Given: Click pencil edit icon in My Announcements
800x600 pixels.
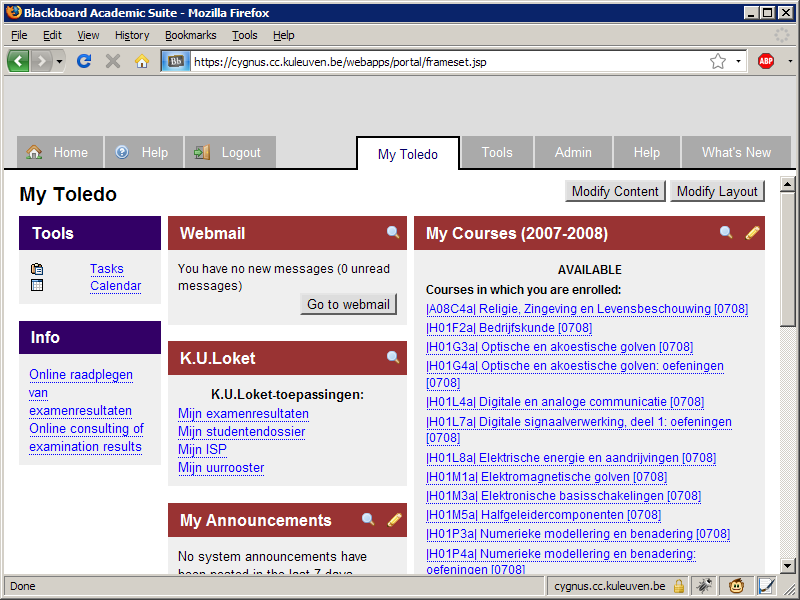Looking at the screenshot, I should tap(394, 520).
